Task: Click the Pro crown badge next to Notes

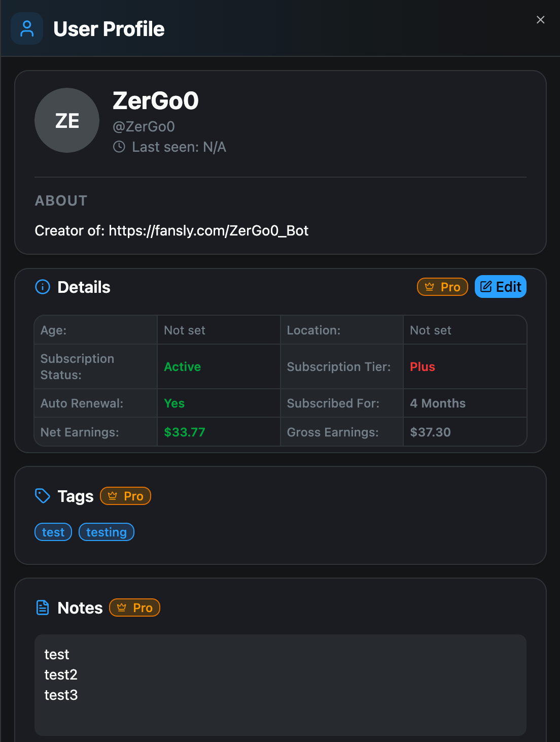Action: pyautogui.click(x=135, y=608)
